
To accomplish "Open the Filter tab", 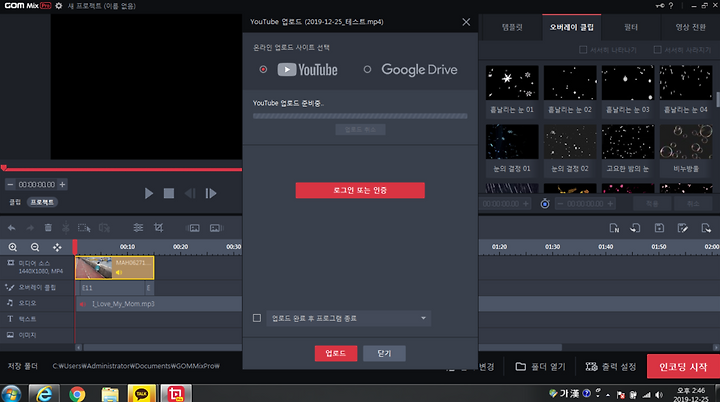I will coord(631,28).
